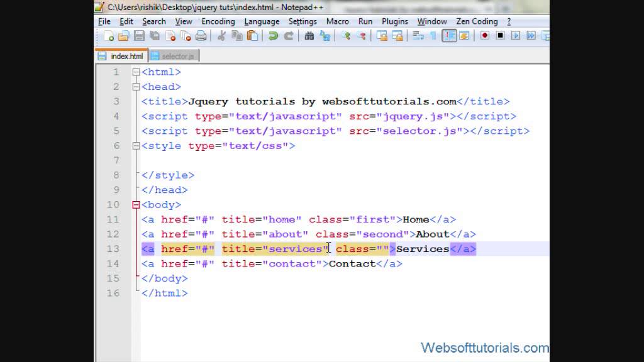Click the src value "jquery.js" on line 4
Image resolution: width=644 pixels, height=362 pixels.
click(413, 116)
